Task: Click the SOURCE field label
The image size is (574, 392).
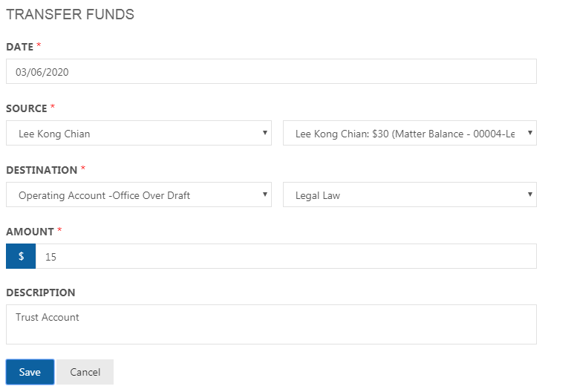Action: (x=26, y=108)
